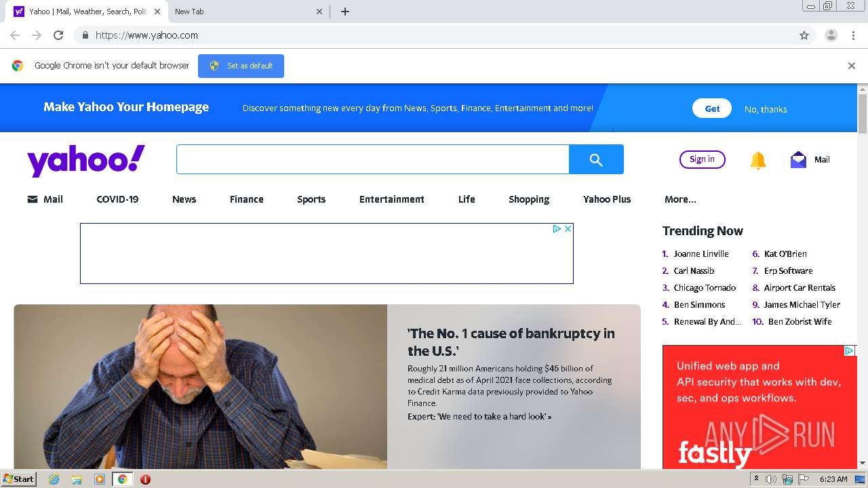The width and height of the screenshot is (868, 488).
Task: Open trending topic Carl Nassib
Action: point(694,270)
